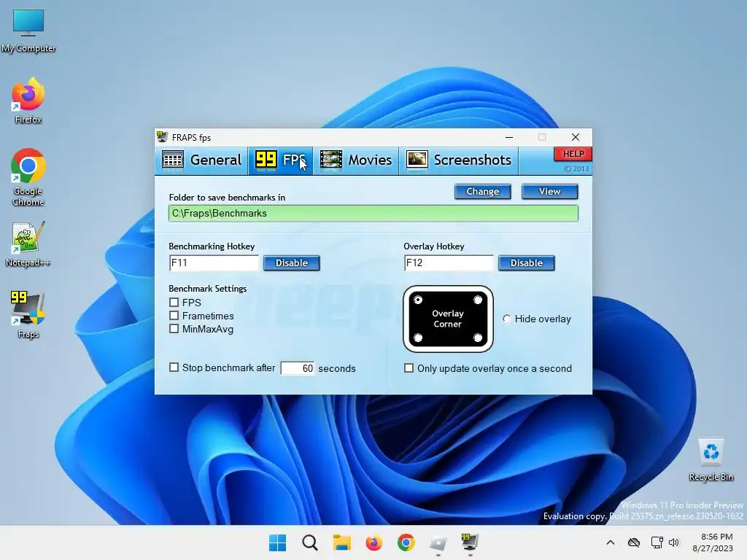Open the volume tray icon
Screen dimensions: 747x560
(x=673, y=542)
